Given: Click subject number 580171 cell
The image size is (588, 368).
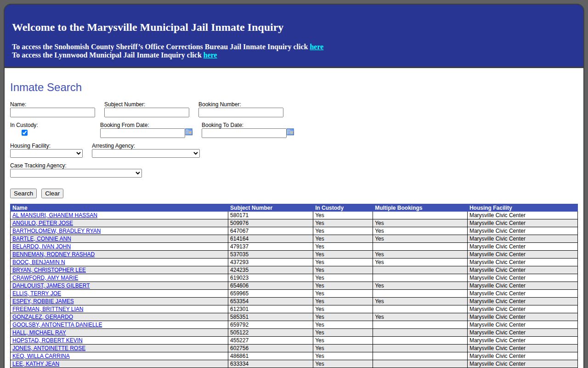Looking at the screenshot, I should pyautogui.click(x=271, y=215).
